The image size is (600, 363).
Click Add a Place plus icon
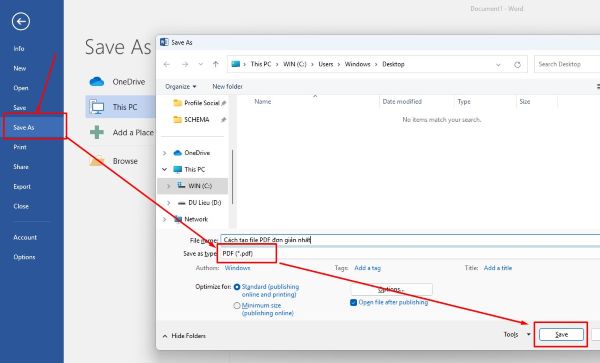click(x=97, y=132)
